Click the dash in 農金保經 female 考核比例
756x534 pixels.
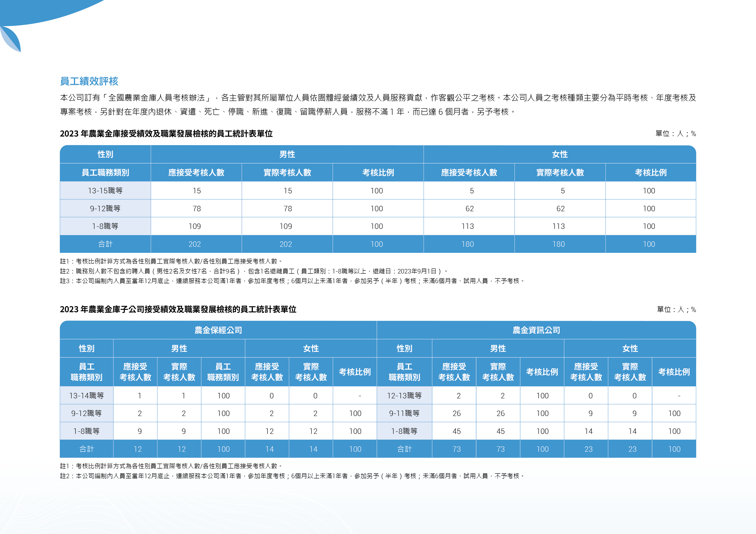360,396
